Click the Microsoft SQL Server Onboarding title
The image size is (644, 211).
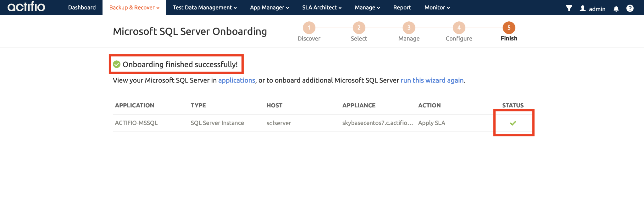[190, 31]
